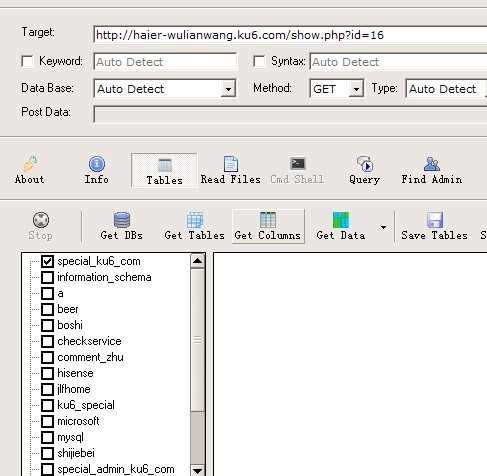This screenshot has width=487, height=476.
Task: Check the mysql database box
Action: point(47,437)
